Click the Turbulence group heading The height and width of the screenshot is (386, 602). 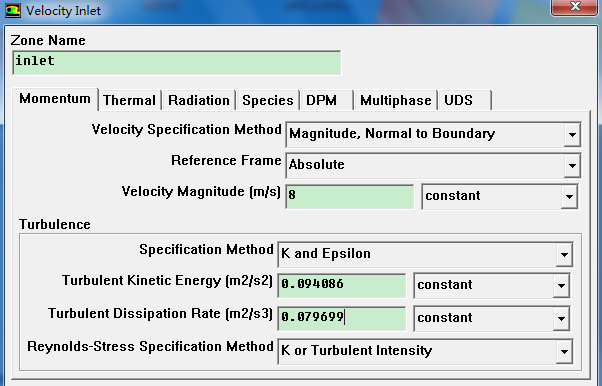[55, 224]
